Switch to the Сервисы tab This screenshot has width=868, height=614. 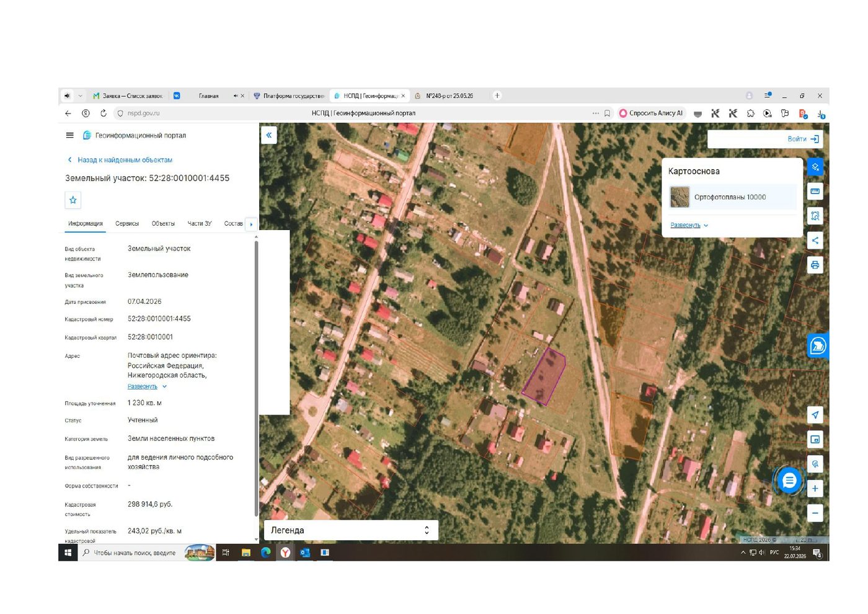tap(127, 223)
